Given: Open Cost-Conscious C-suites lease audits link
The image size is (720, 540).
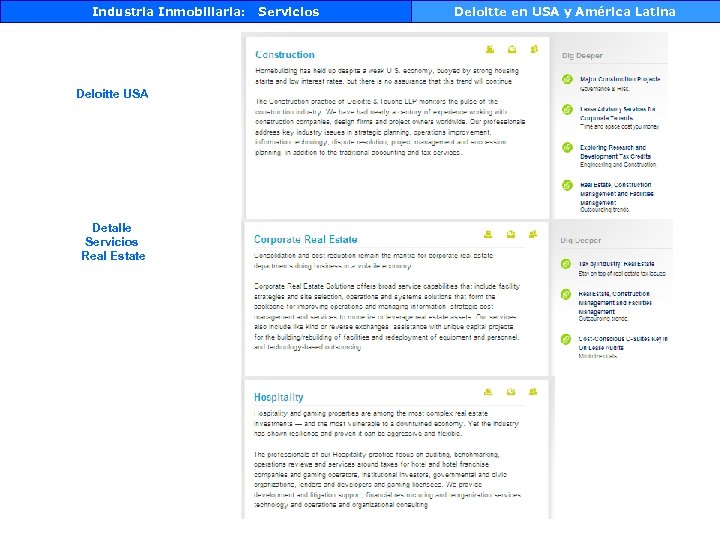Looking at the screenshot, I should tap(623, 343).
